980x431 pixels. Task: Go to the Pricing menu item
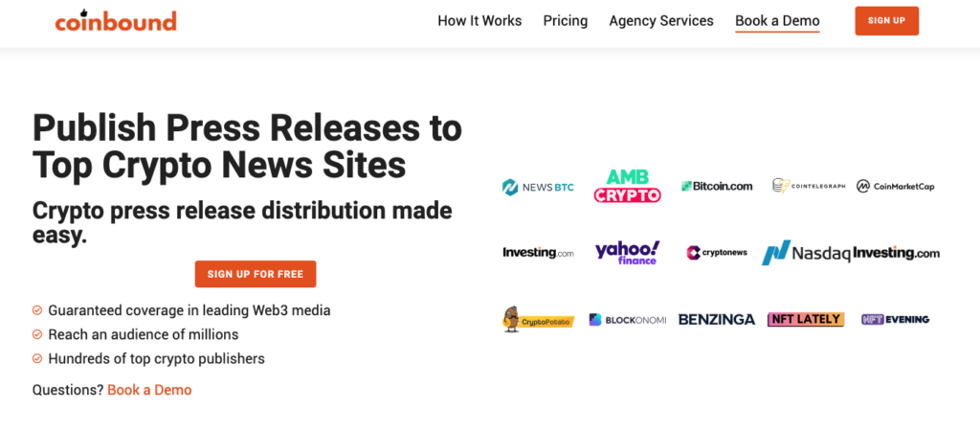[565, 21]
